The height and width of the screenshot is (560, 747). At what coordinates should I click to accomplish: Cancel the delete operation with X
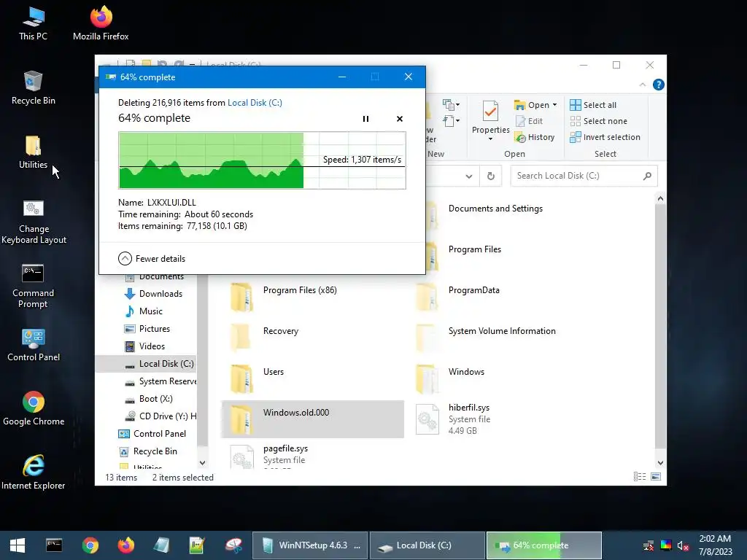400,119
